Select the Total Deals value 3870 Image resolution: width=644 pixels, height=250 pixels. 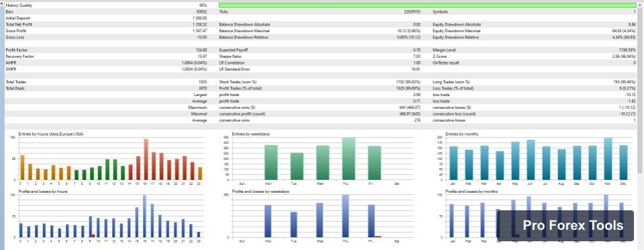pyautogui.click(x=203, y=89)
